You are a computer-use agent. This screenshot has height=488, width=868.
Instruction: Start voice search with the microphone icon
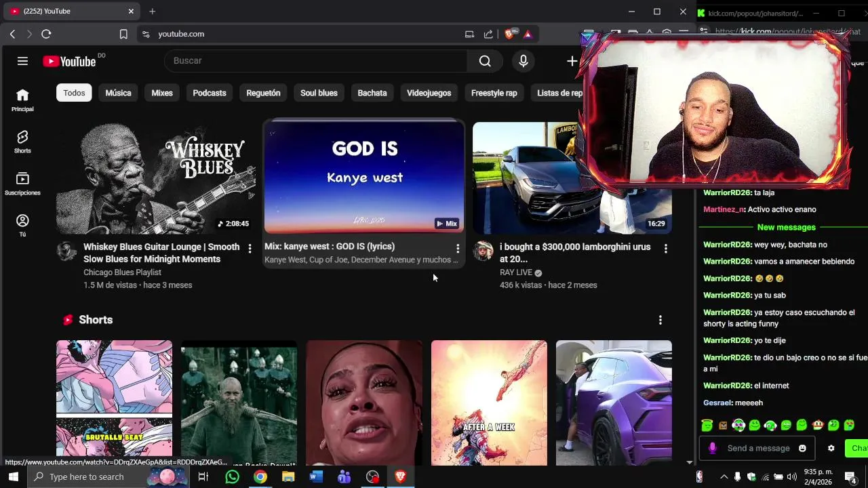point(523,61)
